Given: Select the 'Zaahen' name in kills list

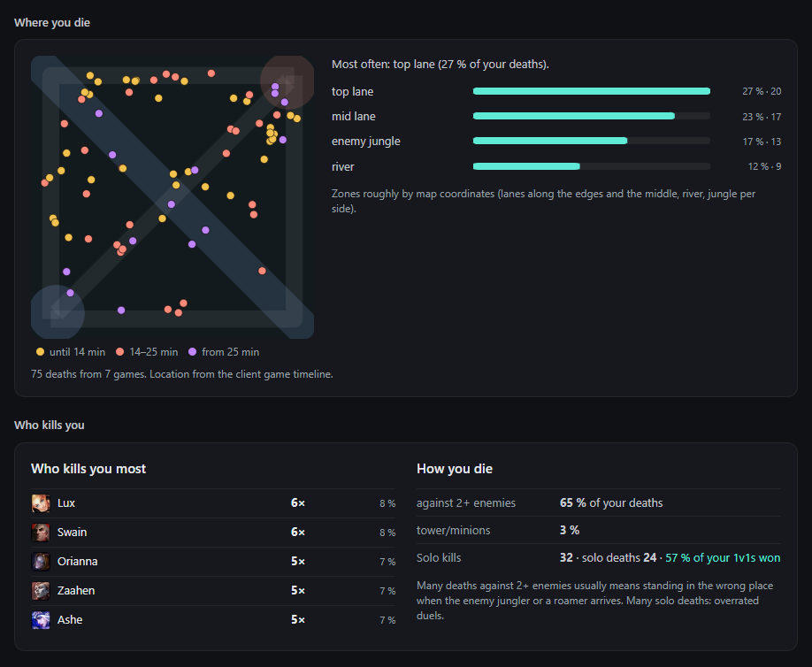Looking at the screenshot, I should pos(76,590).
